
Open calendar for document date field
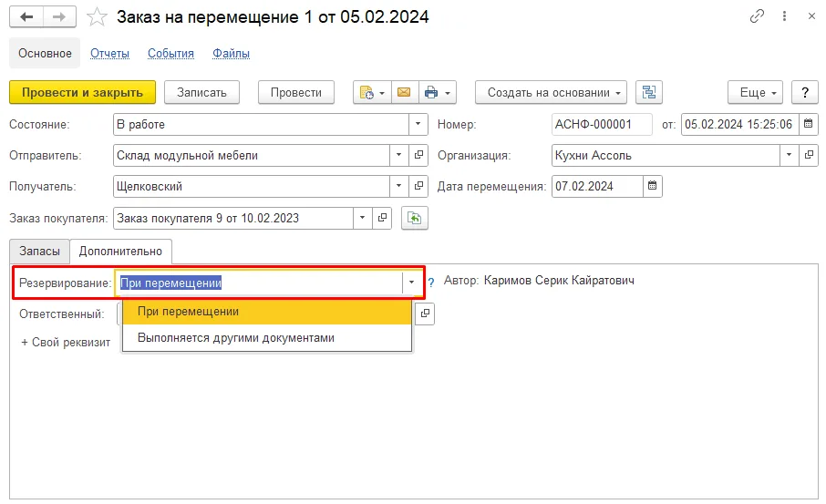point(808,124)
